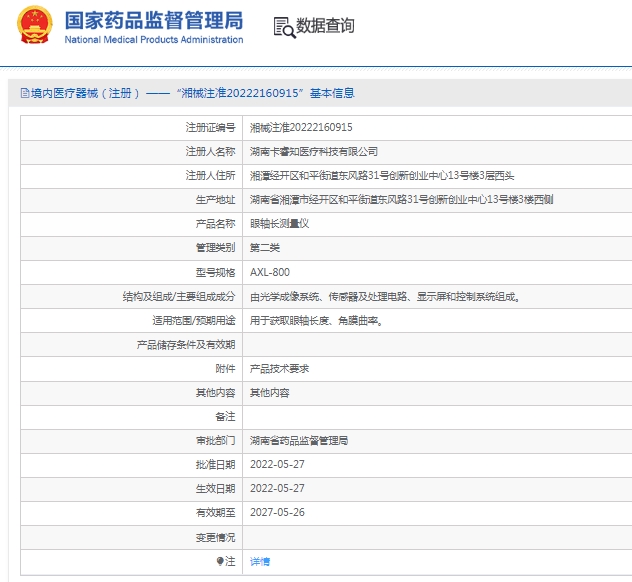Select 生效日期 value 2022-05-27
The image size is (632, 582).
[277, 489]
